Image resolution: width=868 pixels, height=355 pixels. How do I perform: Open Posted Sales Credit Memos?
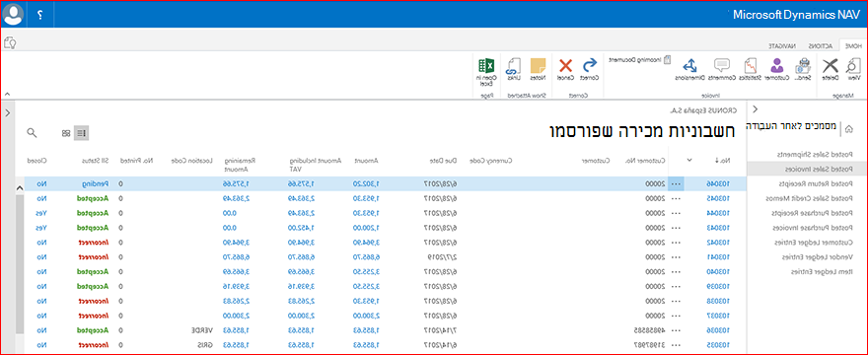point(809,198)
